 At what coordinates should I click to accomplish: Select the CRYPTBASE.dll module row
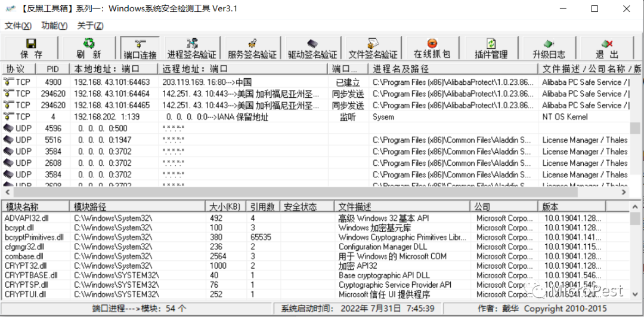(x=315, y=275)
